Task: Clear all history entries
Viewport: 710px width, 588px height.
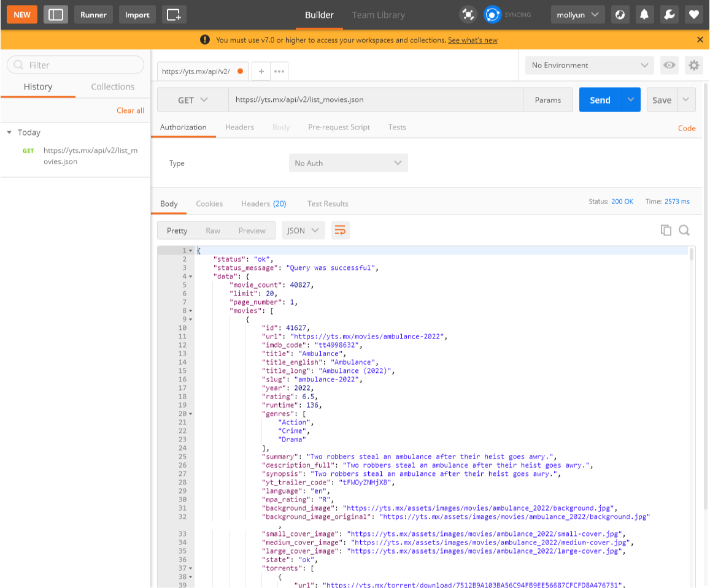Action: click(131, 110)
